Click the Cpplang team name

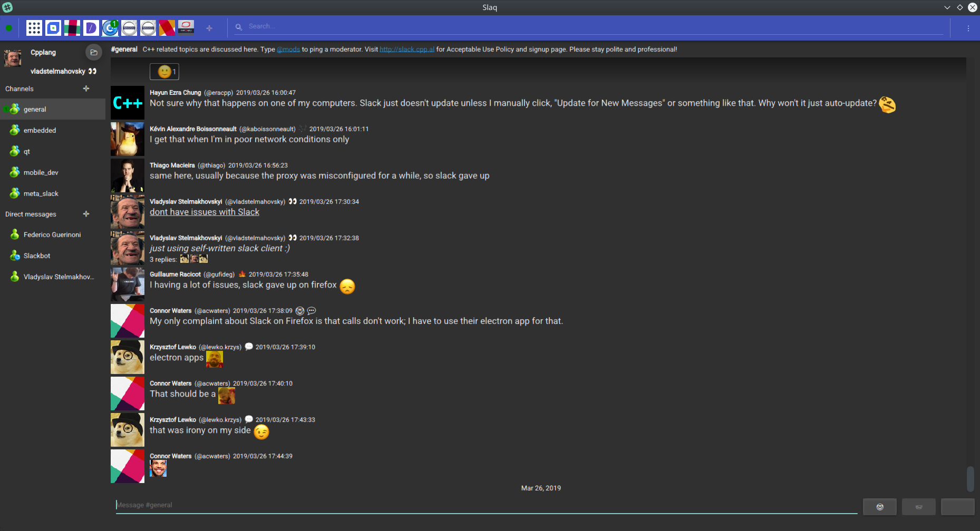pyautogui.click(x=43, y=52)
